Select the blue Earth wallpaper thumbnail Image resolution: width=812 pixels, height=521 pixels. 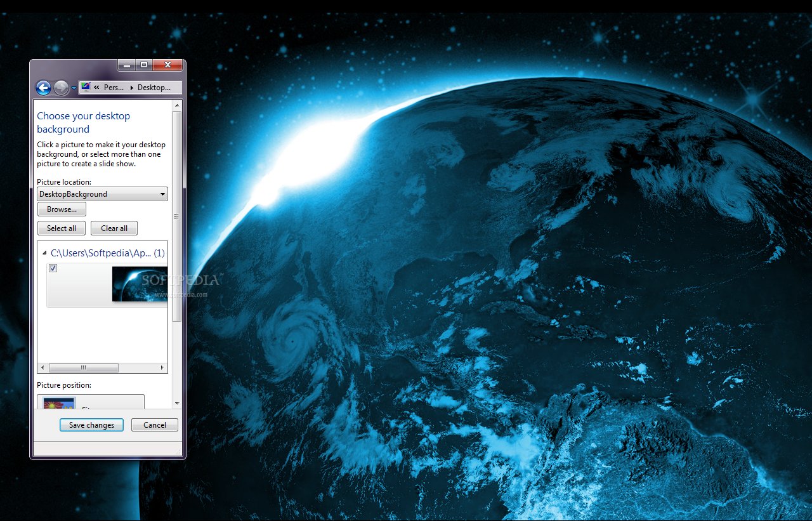140,284
